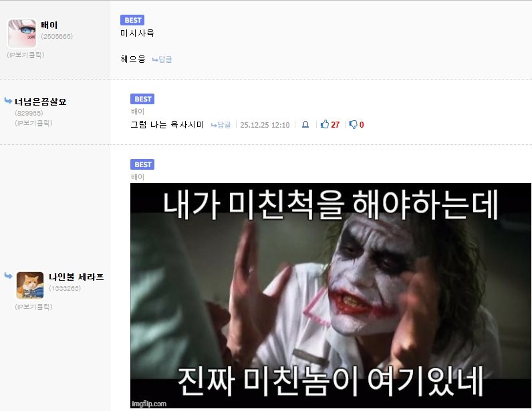Viewport: 532px width, 411px height.
Task: Open the 나인볼 세라프 username profile
Action: pos(76,277)
